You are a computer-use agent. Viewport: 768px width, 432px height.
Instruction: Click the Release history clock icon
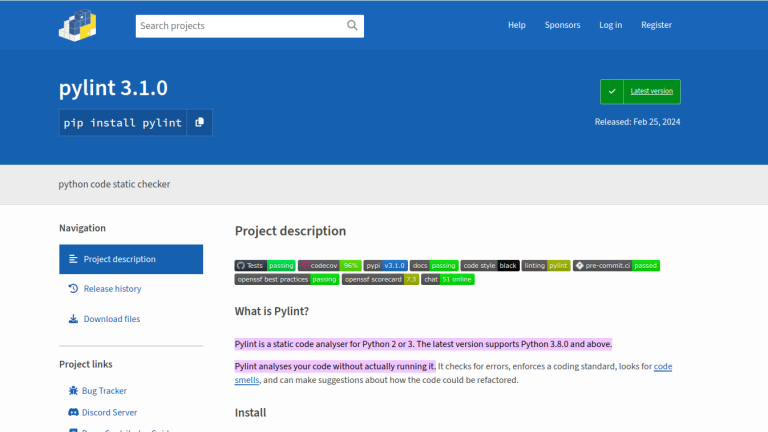point(73,289)
